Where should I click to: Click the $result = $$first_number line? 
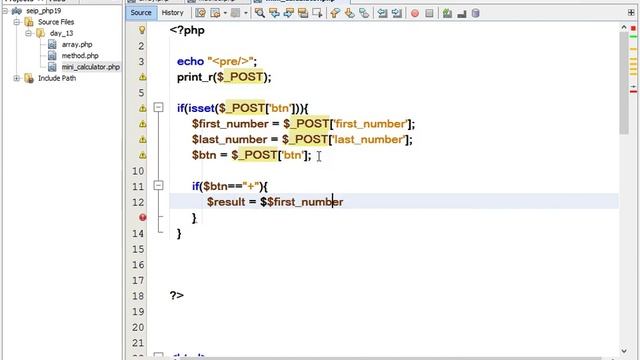pyautogui.click(x=275, y=202)
